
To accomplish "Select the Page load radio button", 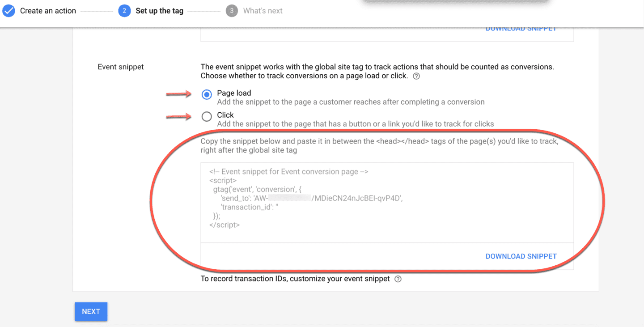I will (x=207, y=94).
